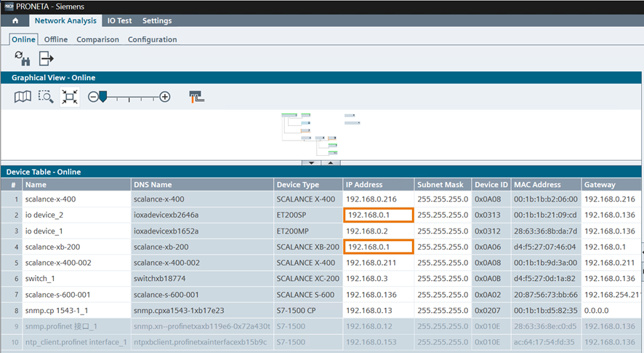
Task: Collapse graphical view using down arrow
Action: click(x=311, y=163)
